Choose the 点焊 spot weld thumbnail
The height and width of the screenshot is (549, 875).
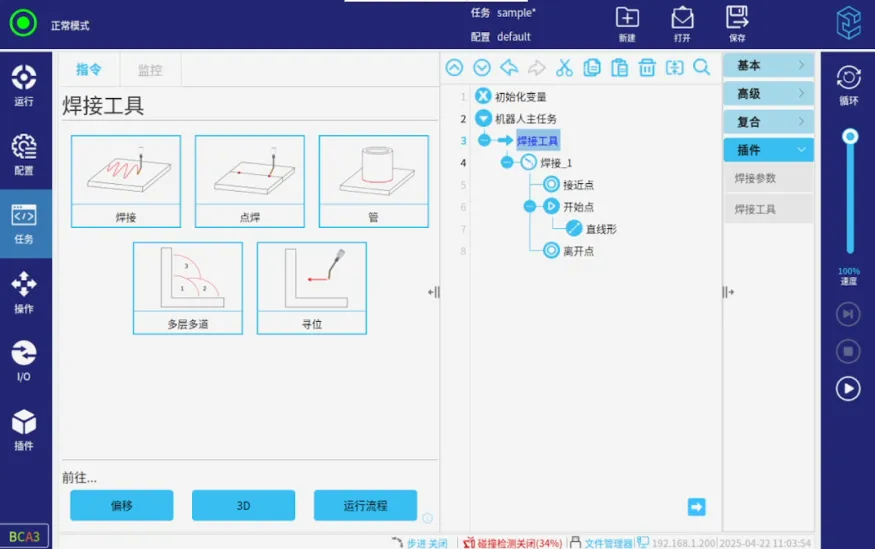pyautogui.click(x=250, y=181)
